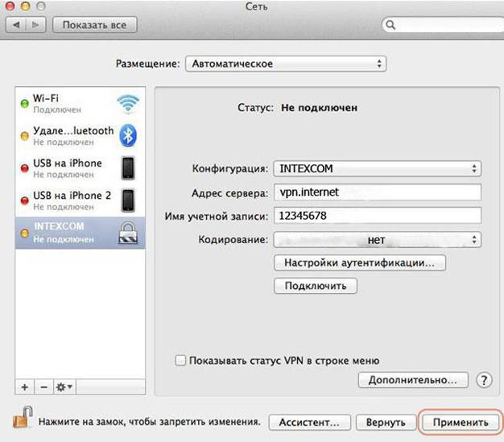Viewport: 504px width, 442px height.
Task: Click the Показать все toolbar button
Action: coord(94,25)
